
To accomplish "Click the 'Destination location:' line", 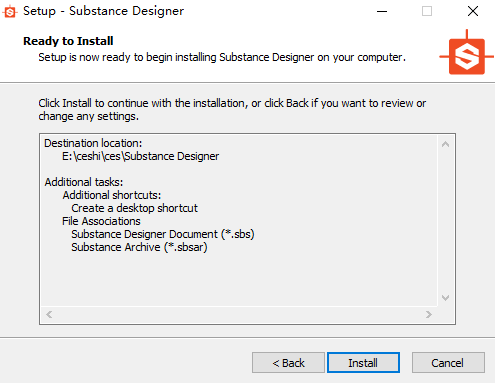I will click(x=93, y=143).
